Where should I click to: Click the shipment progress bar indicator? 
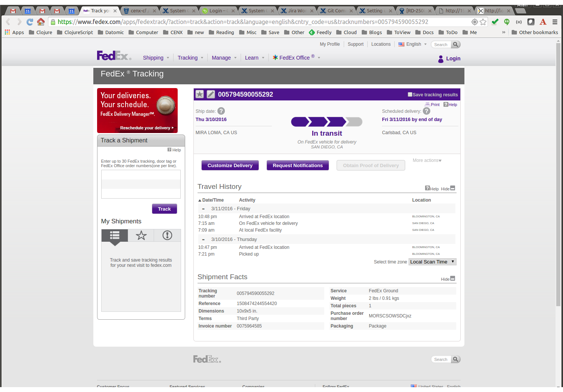pos(327,122)
